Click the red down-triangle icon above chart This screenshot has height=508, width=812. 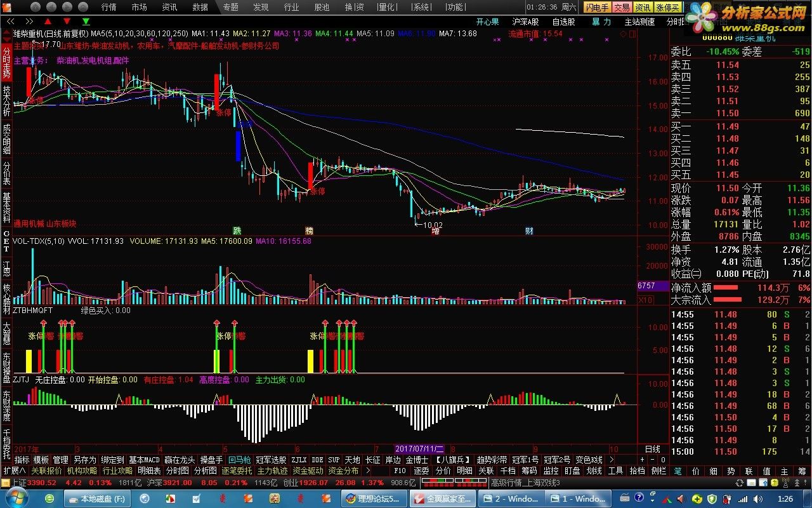[x=67, y=22]
